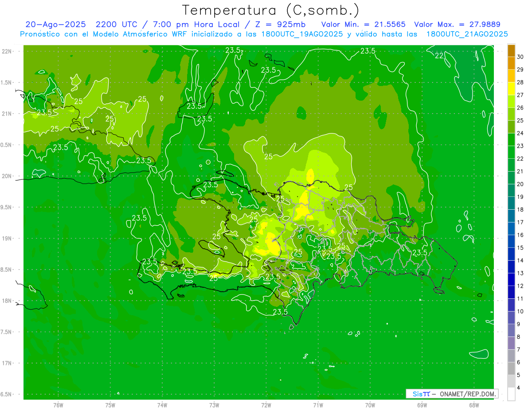Click the '76W' longitude axis label
532x411 pixels.
click(58, 405)
